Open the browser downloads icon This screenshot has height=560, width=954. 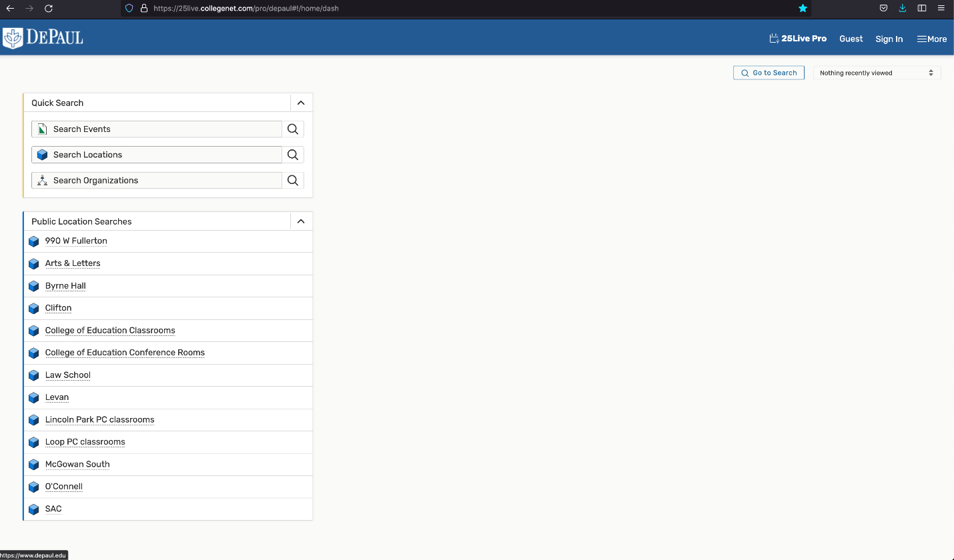903,9
